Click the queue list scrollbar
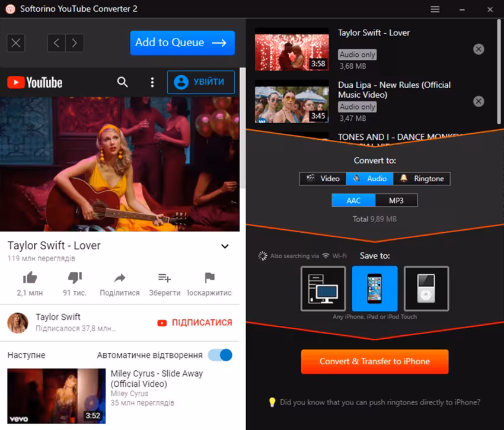Image resolution: width=504 pixels, height=430 pixels. point(499,71)
